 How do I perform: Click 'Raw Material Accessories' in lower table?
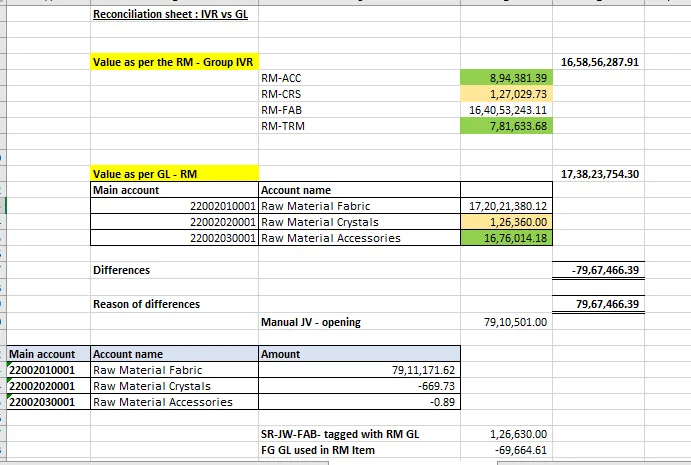coord(175,402)
